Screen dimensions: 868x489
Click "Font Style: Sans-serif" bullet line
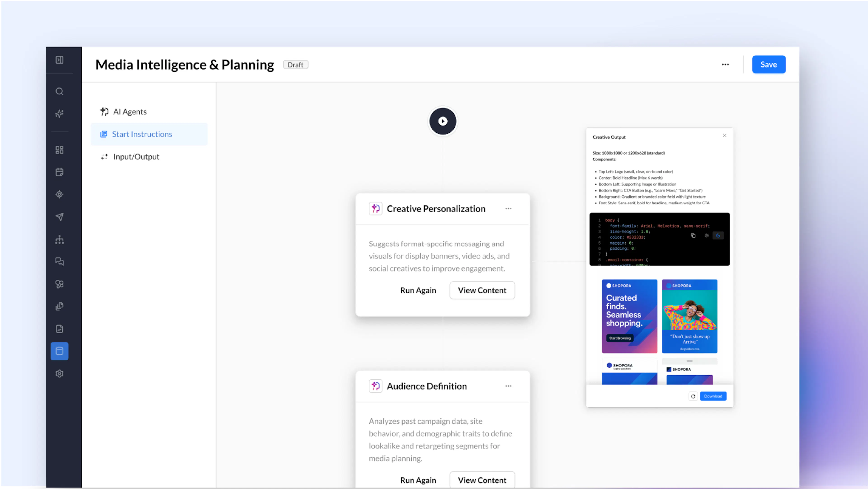[x=654, y=203]
